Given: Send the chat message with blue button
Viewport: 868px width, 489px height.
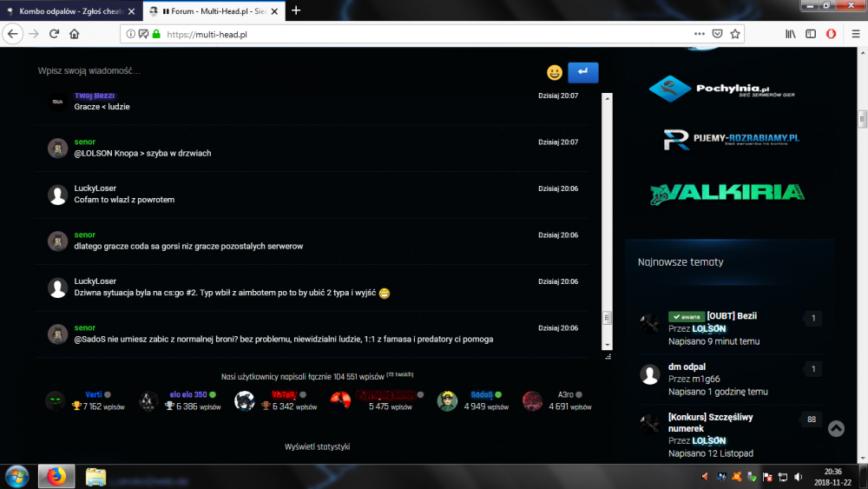Looking at the screenshot, I should pyautogui.click(x=582, y=73).
